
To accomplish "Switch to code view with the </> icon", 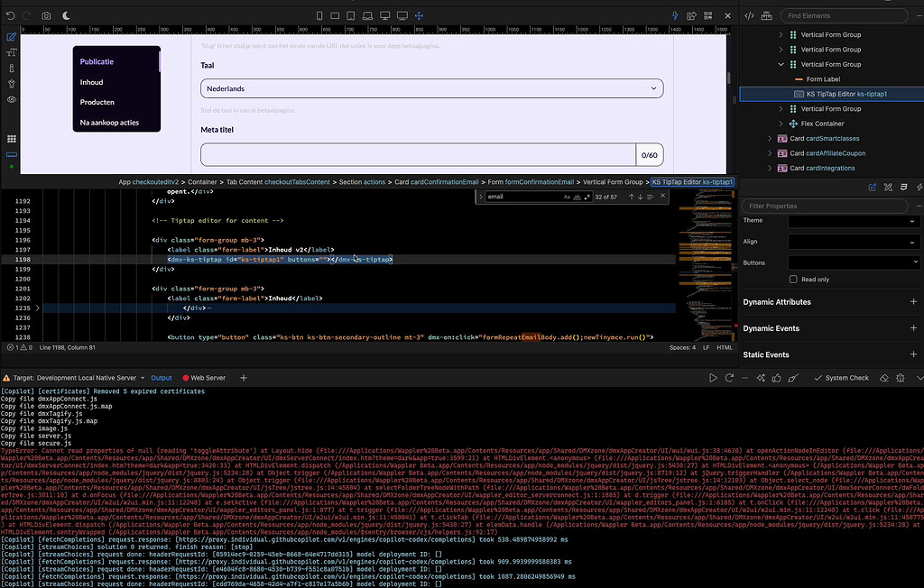I will click(x=749, y=15).
